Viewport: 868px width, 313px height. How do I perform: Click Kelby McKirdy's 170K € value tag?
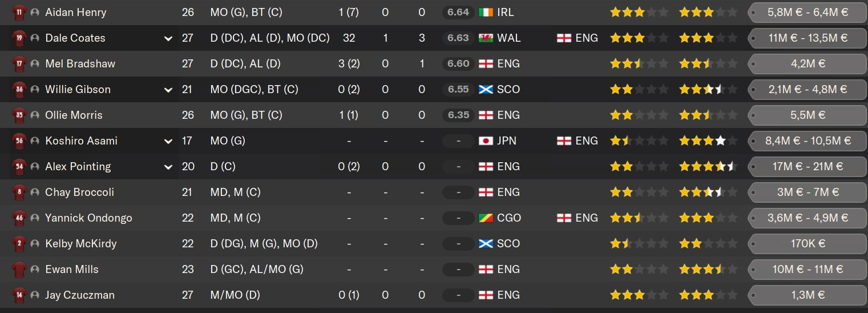click(x=807, y=243)
